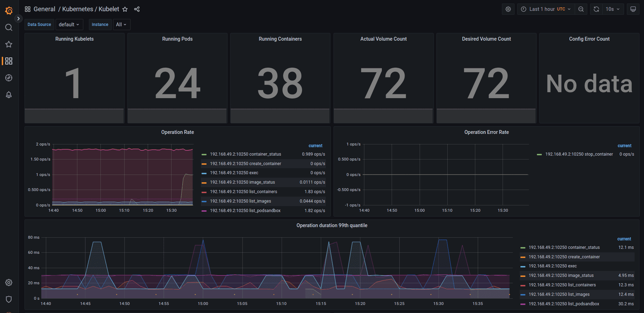Viewport: 644px width, 313px height.
Task: Toggle create_container series in Operation Rate legend
Action: [245, 164]
